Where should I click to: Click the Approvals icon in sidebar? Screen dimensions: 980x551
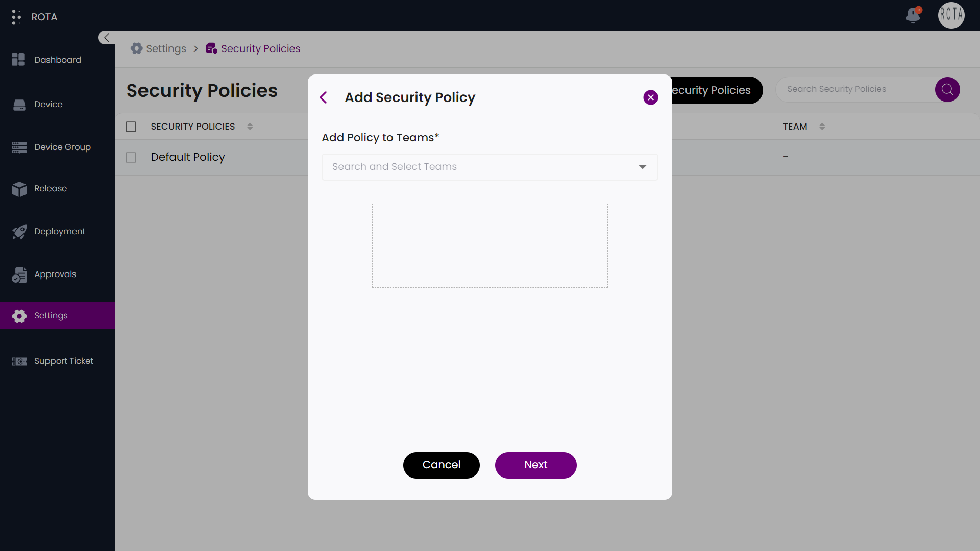pos(19,274)
